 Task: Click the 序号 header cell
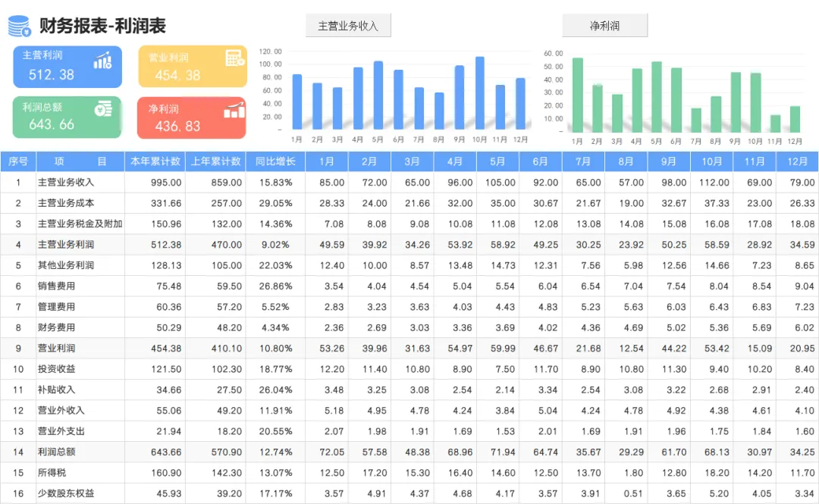coord(17,161)
